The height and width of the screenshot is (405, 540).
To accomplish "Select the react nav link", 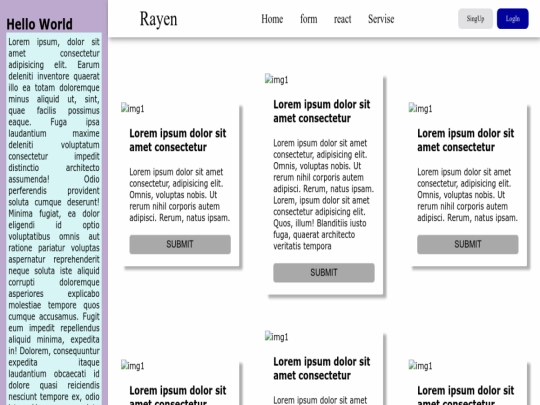I will (x=342, y=19).
